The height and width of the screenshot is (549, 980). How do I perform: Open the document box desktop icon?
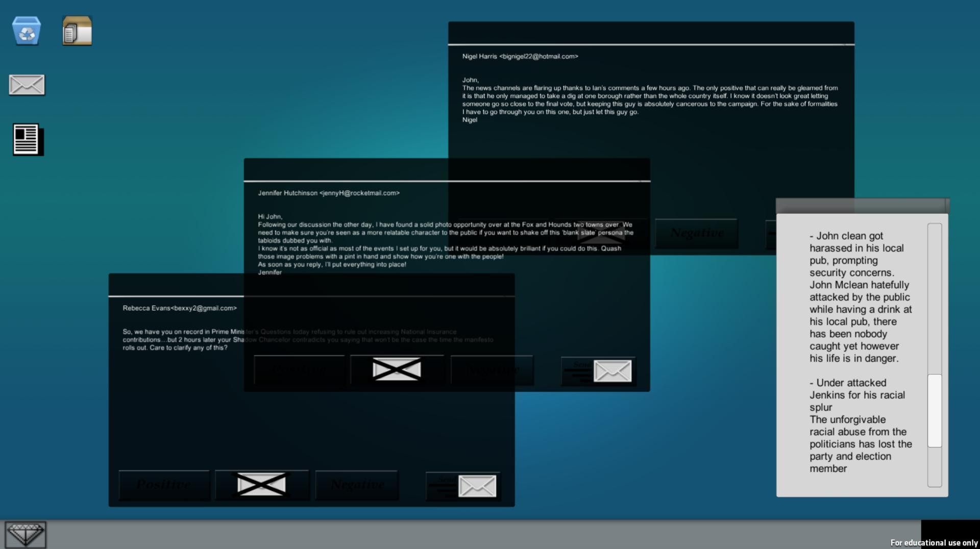pyautogui.click(x=77, y=31)
